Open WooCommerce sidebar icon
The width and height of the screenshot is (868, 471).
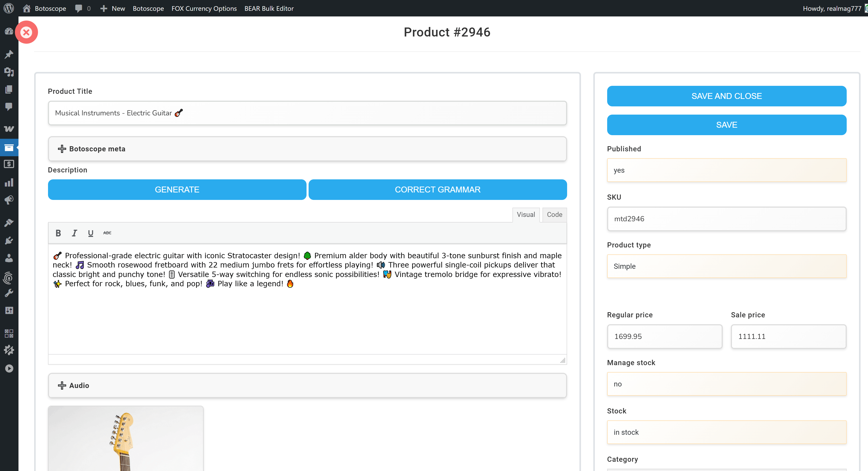pos(9,129)
